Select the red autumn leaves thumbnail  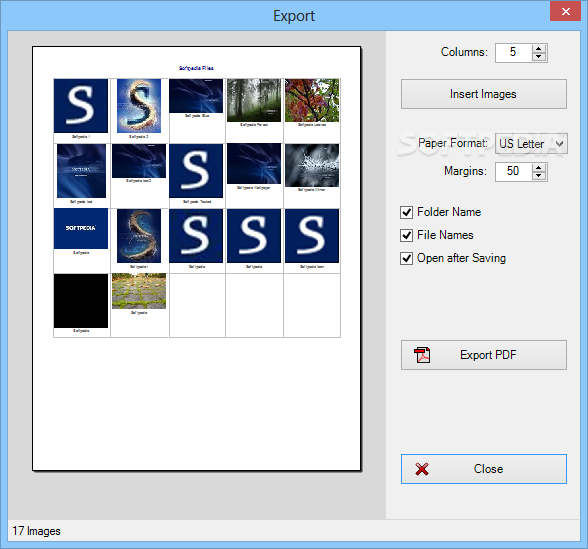[312, 100]
